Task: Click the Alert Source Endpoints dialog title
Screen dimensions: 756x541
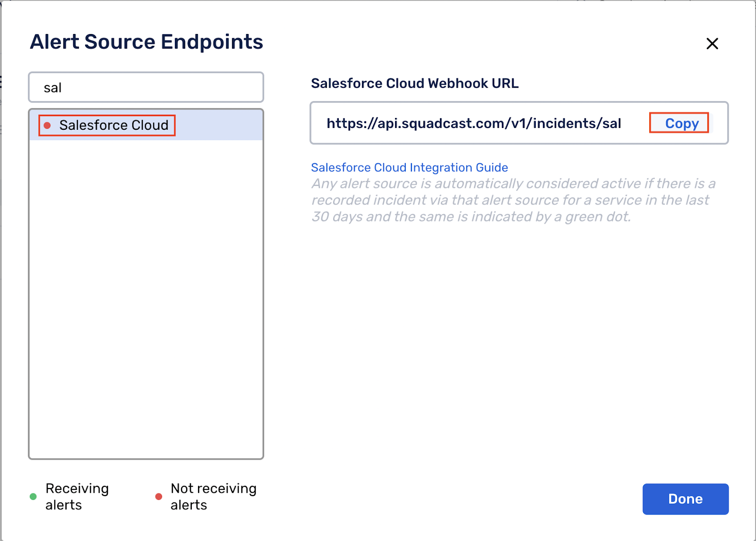Action: click(146, 42)
